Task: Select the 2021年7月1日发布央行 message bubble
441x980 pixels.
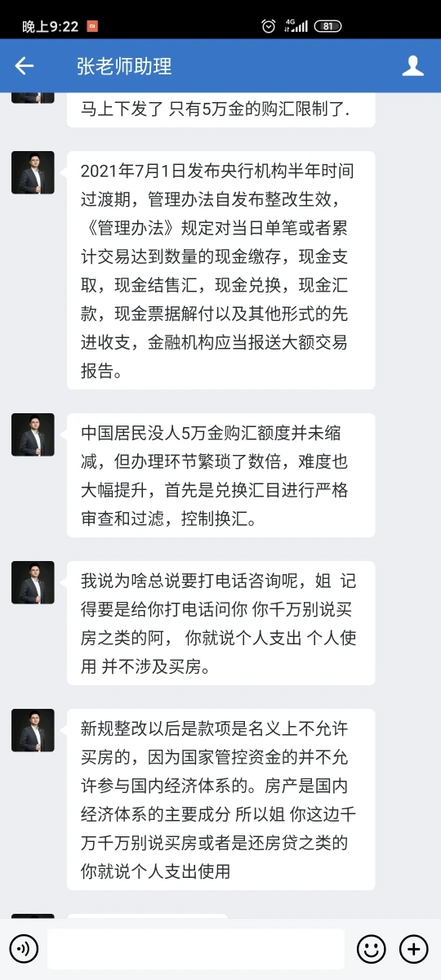Action: point(221,270)
